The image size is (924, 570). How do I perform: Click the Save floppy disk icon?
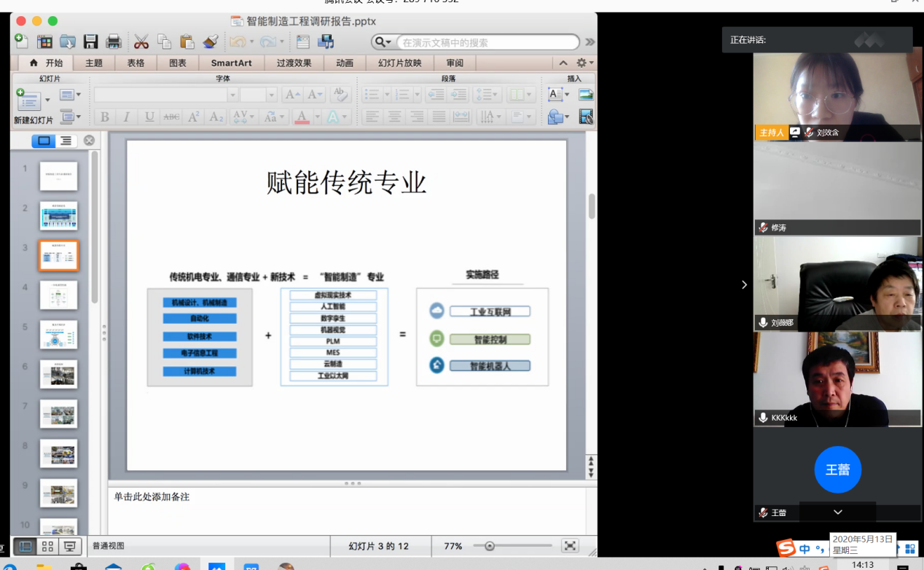pos(90,42)
